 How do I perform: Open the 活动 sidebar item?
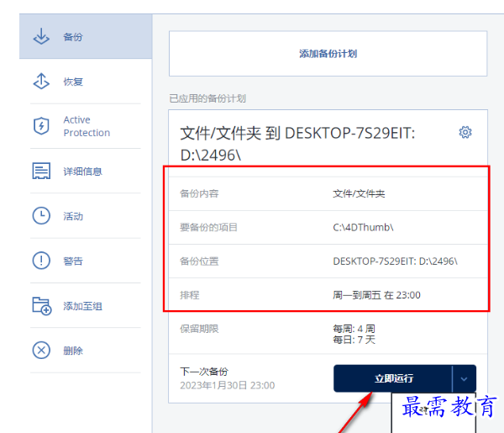coord(86,216)
